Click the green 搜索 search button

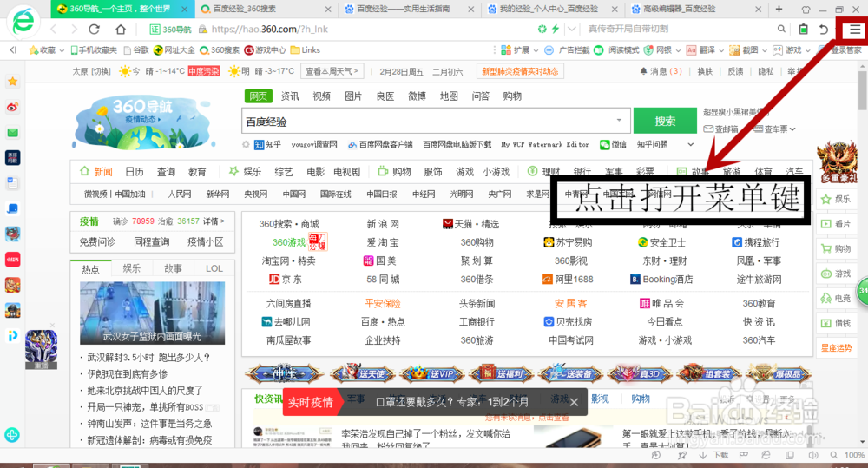coord(665,121)
